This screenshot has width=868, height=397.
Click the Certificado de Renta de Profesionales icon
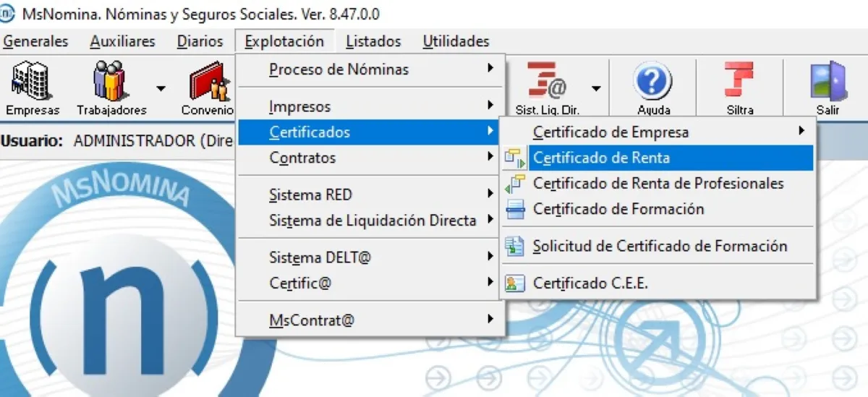pos(515,184)
